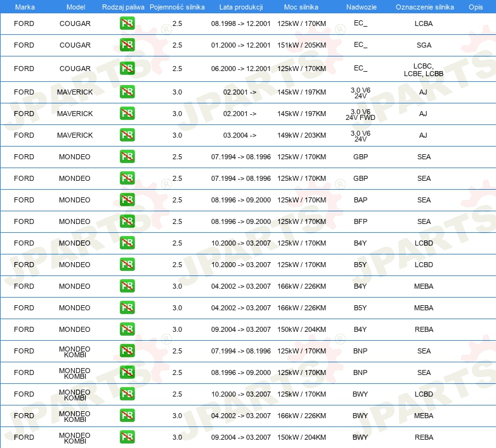
Task: Select the 2.5 capacity cell in the SGA row
Action: (x=177, y=45)
